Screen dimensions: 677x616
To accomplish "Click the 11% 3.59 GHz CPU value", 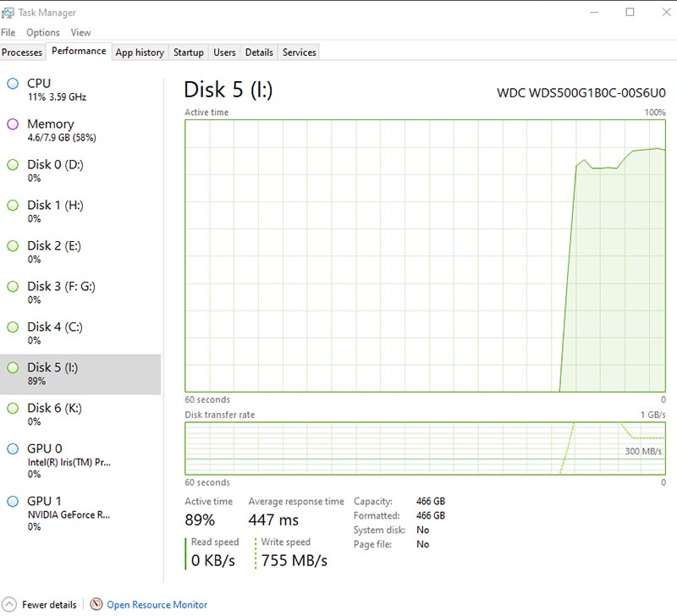I will 57,97.
